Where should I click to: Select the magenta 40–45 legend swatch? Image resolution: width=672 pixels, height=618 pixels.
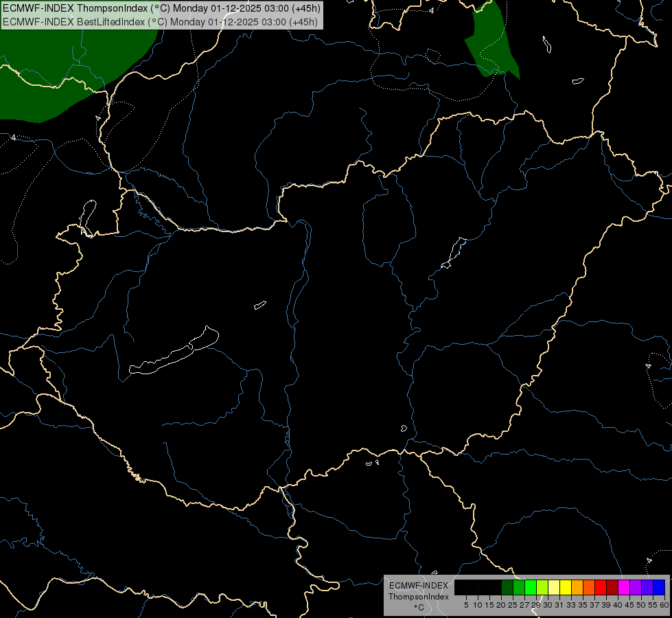click(x=624, y=587)
